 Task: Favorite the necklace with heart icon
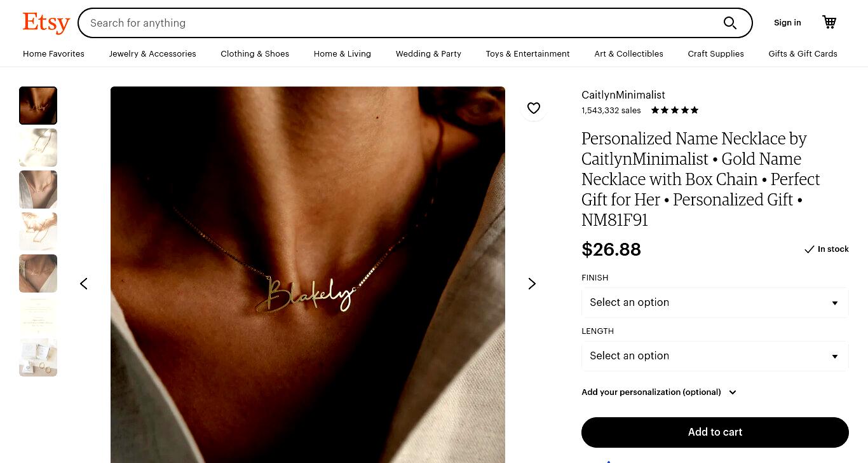(x=534, y=108)
